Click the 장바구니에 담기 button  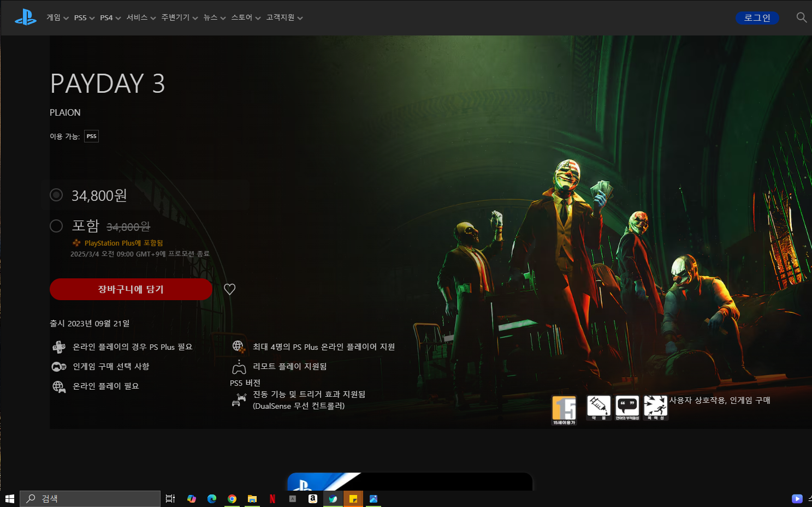coord(131,289)
